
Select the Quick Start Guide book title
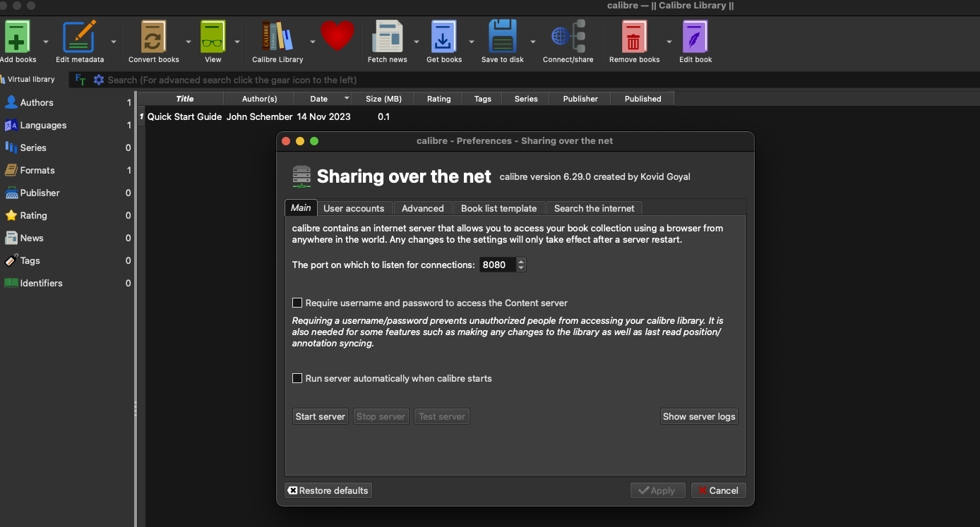185,116
